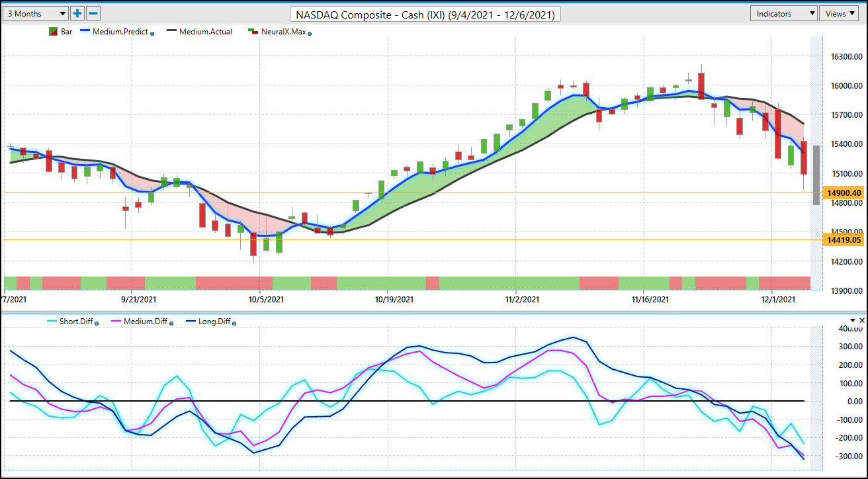
Task: Click the 14419.05 price level label
Action: [x=844, y=240]
